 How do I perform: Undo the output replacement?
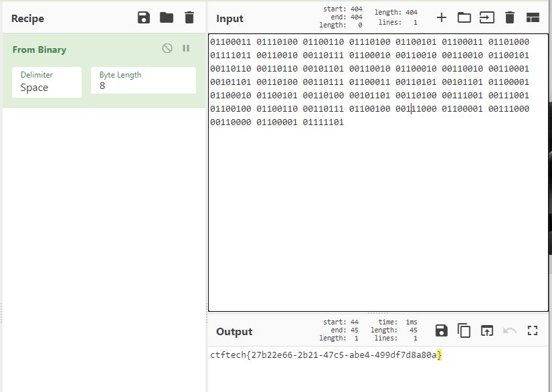pos(510,330)
